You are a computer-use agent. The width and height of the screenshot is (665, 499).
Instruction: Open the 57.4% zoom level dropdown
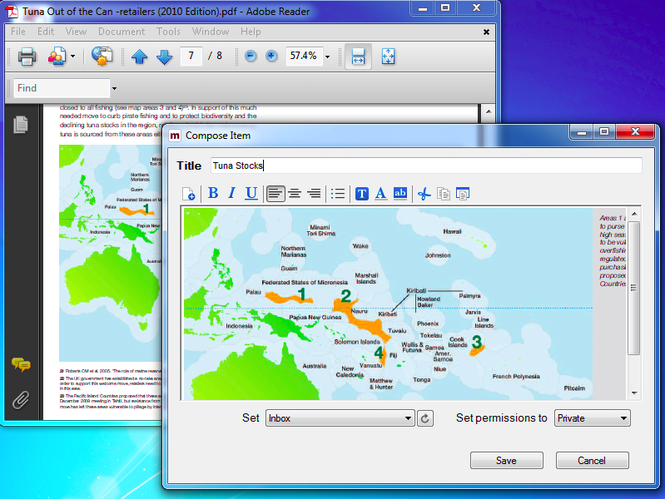[327, 57]
